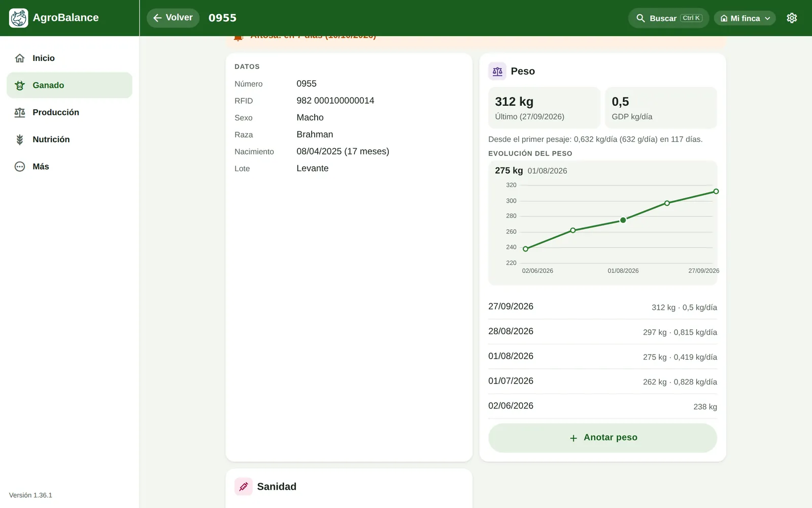
Task: Open the settings gear
Action: (x=792, y=18)
